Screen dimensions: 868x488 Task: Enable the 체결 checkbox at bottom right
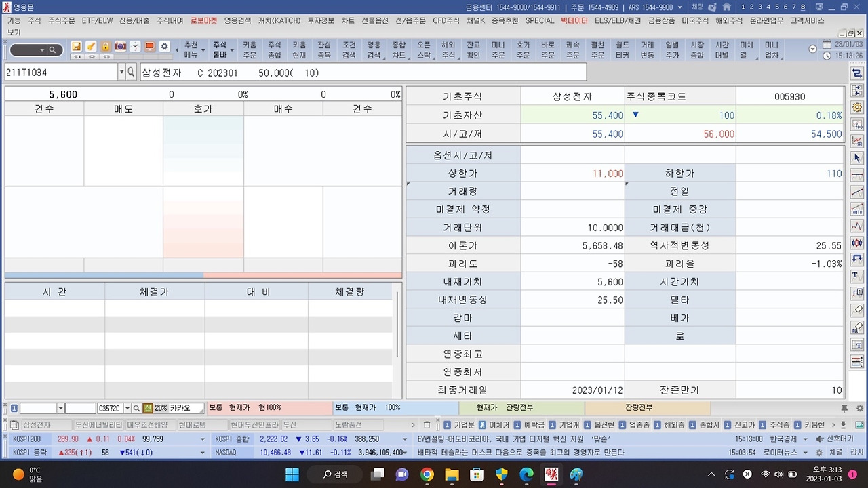pyautogui.click(x=837, y=451)
